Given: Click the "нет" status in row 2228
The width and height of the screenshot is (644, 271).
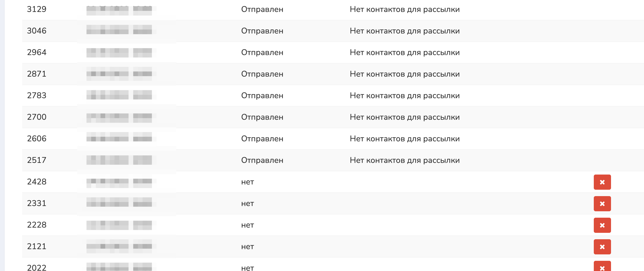Looking at the screenshot, I should tap(247, 225).
